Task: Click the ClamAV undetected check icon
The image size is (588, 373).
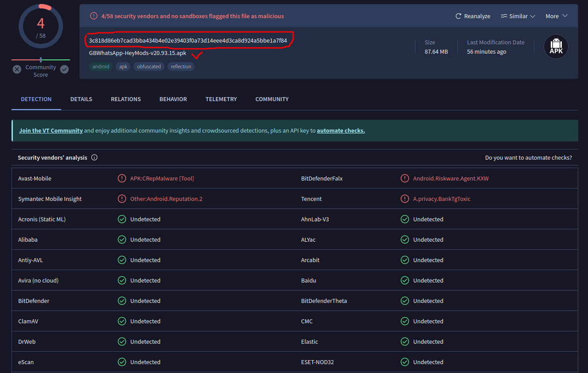Action: pyautogui.click(x=122, y=321)
